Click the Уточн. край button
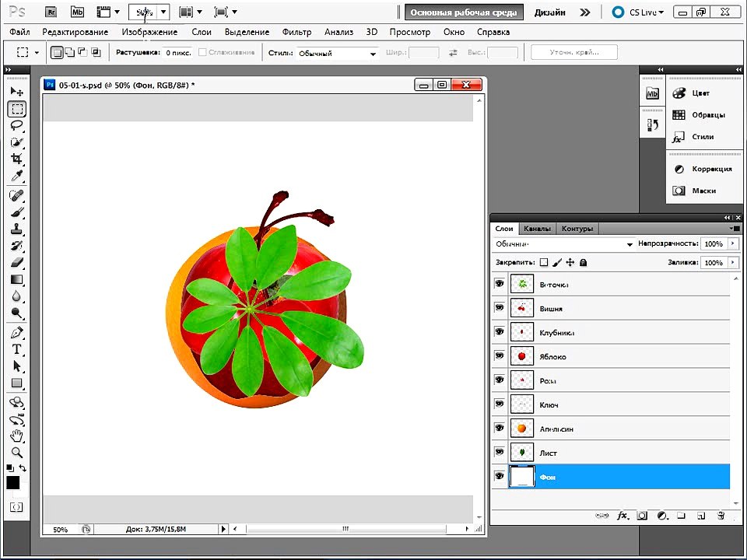Screen dimensions: 747x560 (x=574, y=52)
